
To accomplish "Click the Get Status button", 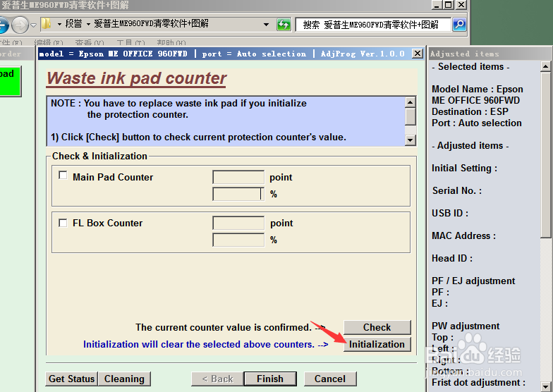I will [x=72, y=379].
